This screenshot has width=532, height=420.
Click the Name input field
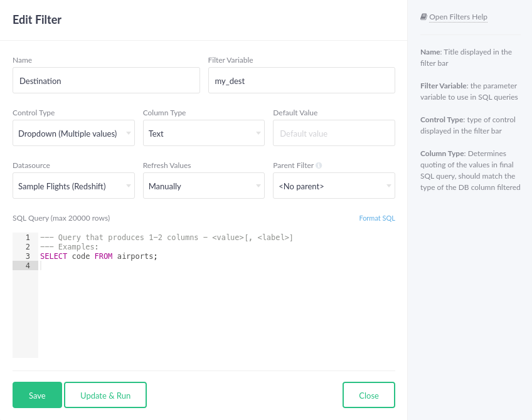point(106,80)
